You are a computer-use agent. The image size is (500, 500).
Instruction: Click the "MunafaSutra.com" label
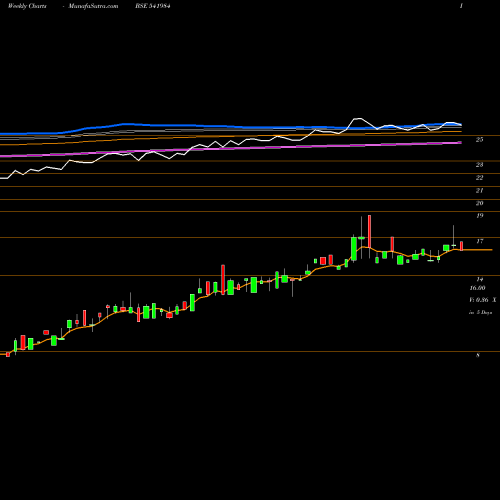tap(93, 6)
